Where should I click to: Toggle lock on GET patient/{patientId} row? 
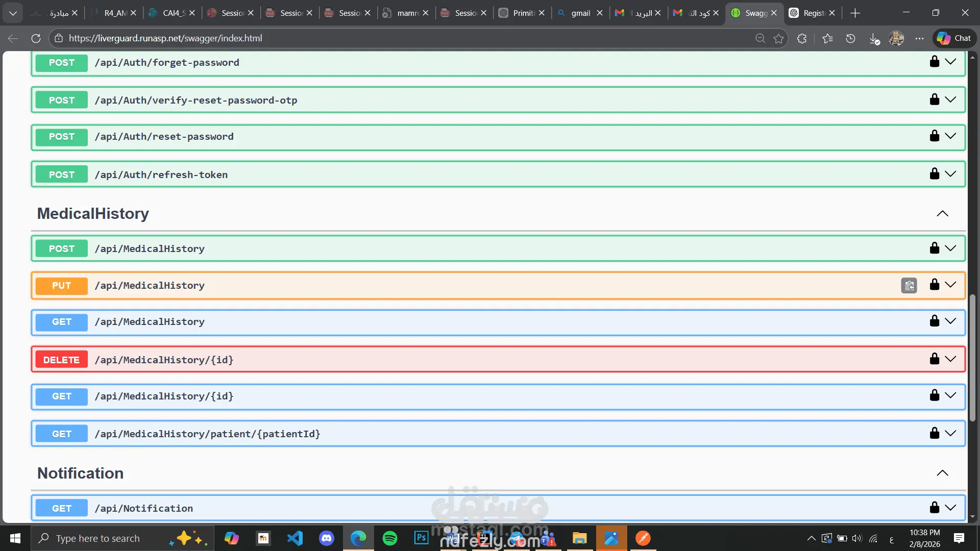tap(934, 433)
